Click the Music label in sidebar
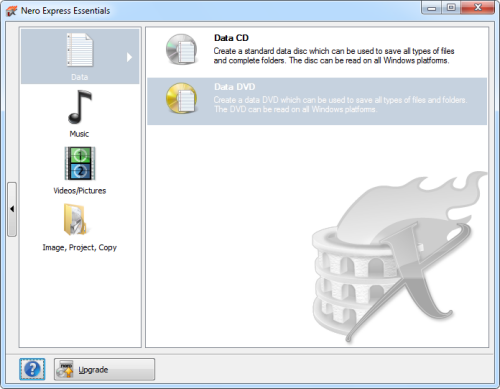The height and width of the screenshot is (389, 500). [x=79, y=134]
